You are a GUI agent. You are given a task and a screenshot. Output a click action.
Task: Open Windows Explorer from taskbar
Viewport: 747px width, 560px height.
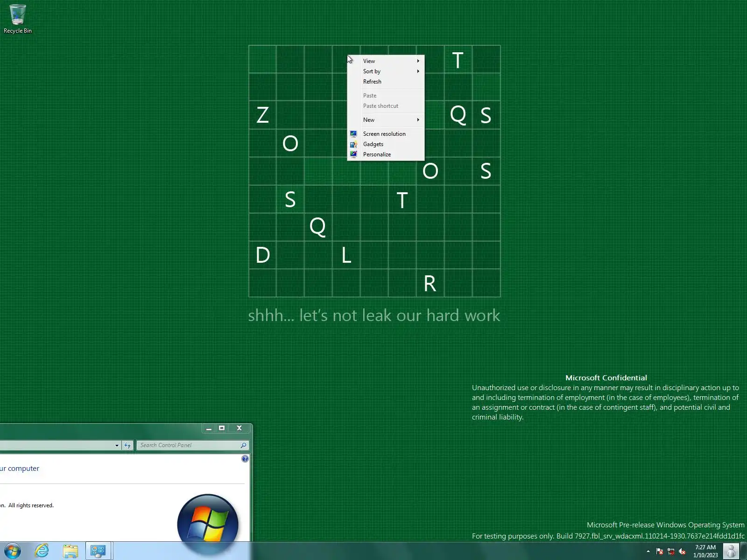tap(70, 551)
